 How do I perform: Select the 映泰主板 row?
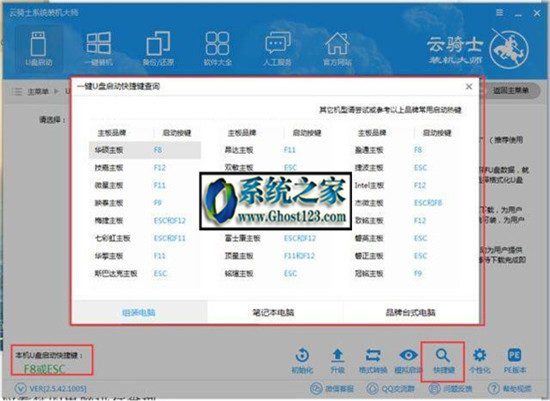[145, 203]
